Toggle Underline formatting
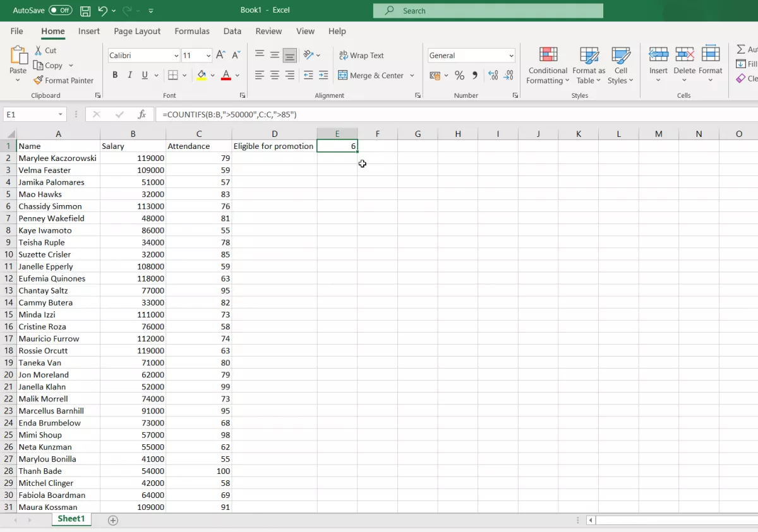This screenshot has height=532, width=758. pyautogui.click(x=145, y=75)
